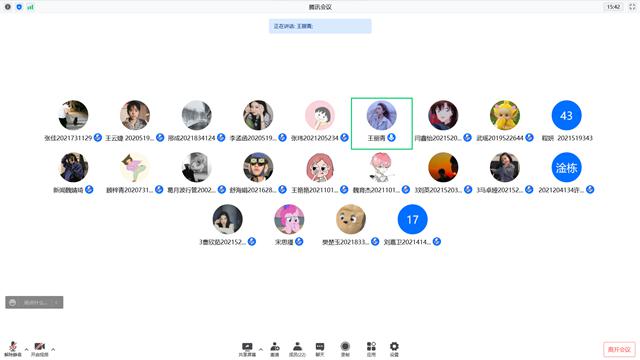
Task: Click mic icon next to 2021731129 name
Action: [98, 138]
